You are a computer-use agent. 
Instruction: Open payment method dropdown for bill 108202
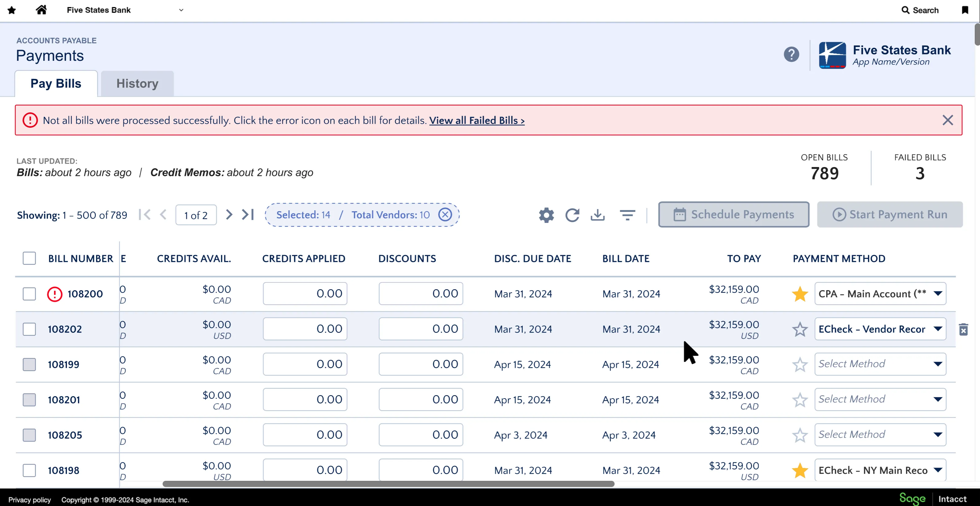(880, 329)
